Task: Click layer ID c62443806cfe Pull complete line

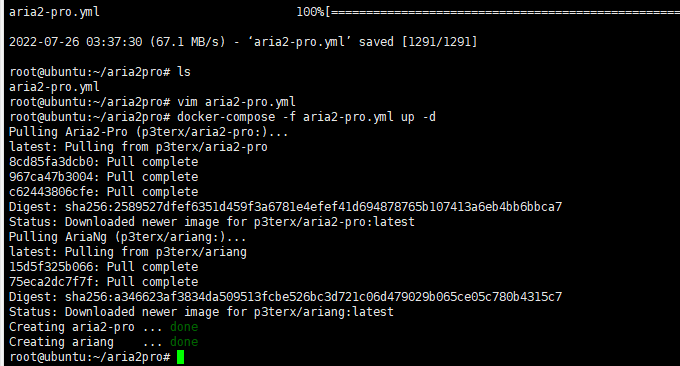Action: [x=104, y=192]
